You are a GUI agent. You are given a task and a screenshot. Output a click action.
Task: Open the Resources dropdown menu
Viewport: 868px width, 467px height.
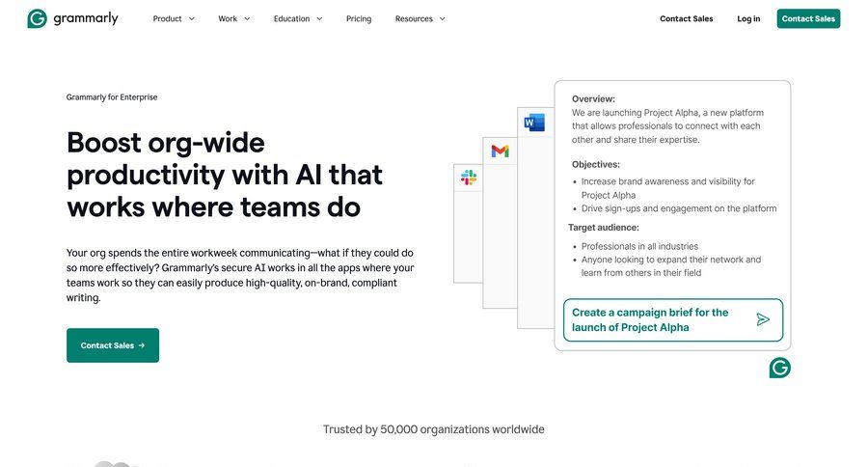tap(420, 18)
